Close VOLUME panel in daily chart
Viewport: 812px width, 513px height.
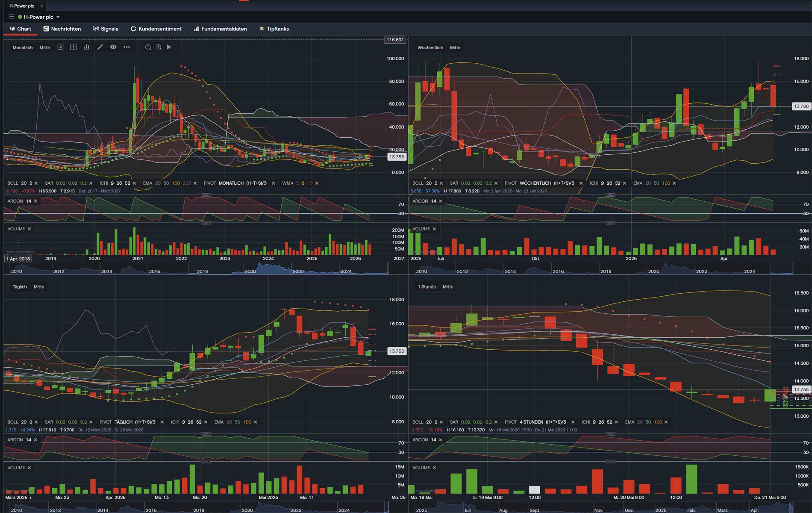pos(29,468)
